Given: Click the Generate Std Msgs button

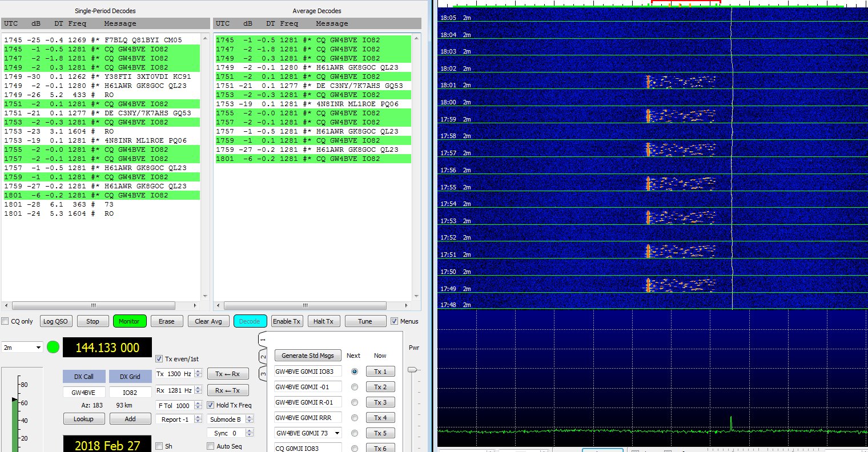Looking at the screenshot, I should pos(308,356).
